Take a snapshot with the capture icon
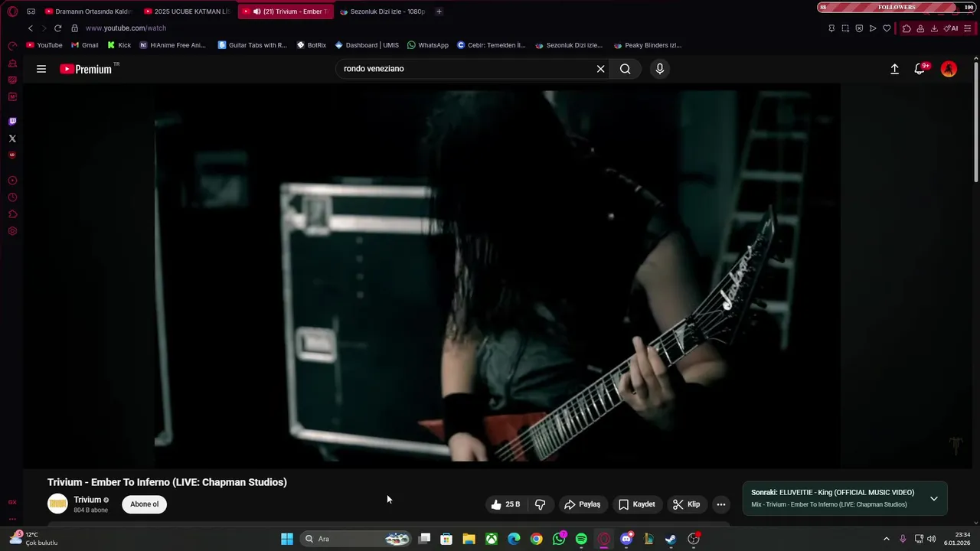The height and width of the screenshot is (551, 980). click(845, 28)
